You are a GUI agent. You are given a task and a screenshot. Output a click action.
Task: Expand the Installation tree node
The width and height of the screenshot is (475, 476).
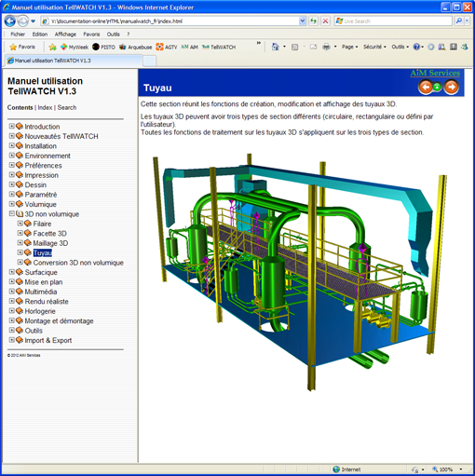[11, 145]
